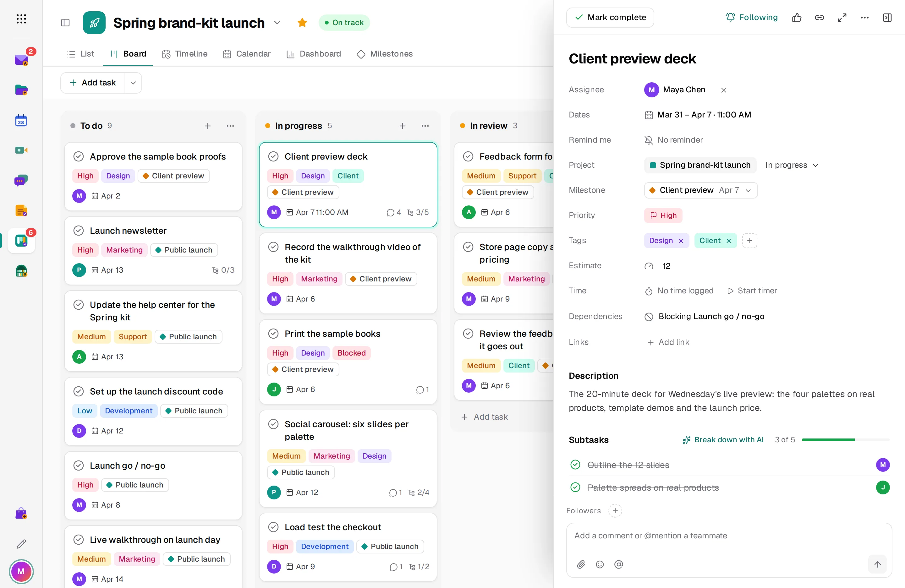
Task: Like the task with thumbs-up icon
Action: pyautogui.click(x=797, y=18)
